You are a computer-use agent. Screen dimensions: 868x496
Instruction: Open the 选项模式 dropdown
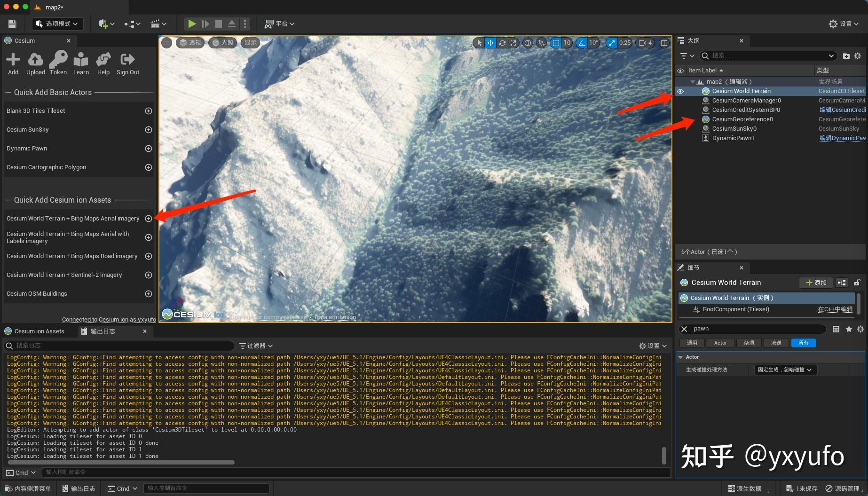click(x=57, y=24)
